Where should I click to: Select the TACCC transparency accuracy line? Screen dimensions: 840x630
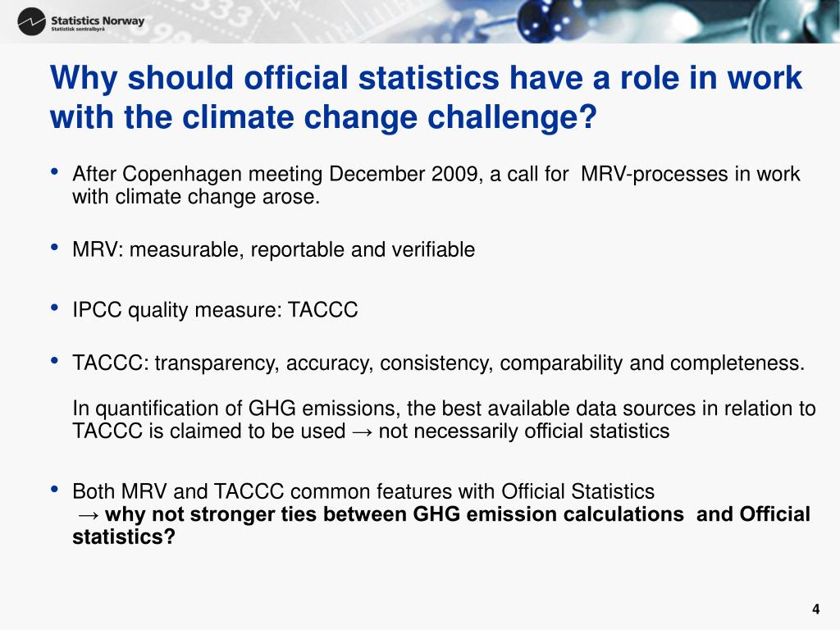pos(438,363)
